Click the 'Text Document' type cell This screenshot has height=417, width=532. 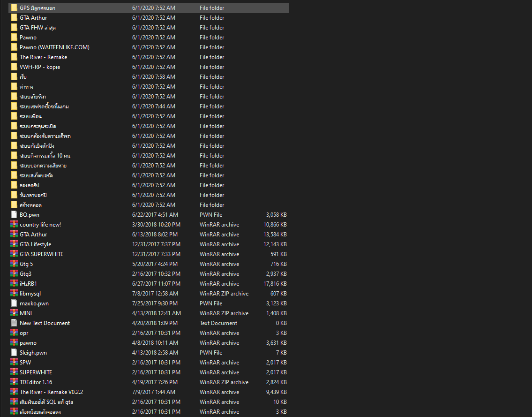(x=218, y=323)
